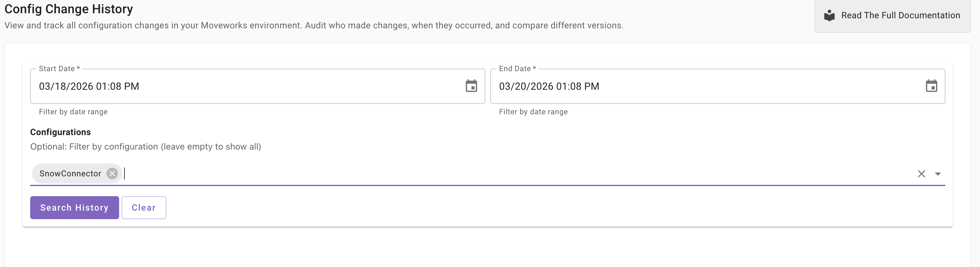Click the Search History button
The width and height of the screenshot is (980, 267).
pyautogui.click(x=74, y=207)
